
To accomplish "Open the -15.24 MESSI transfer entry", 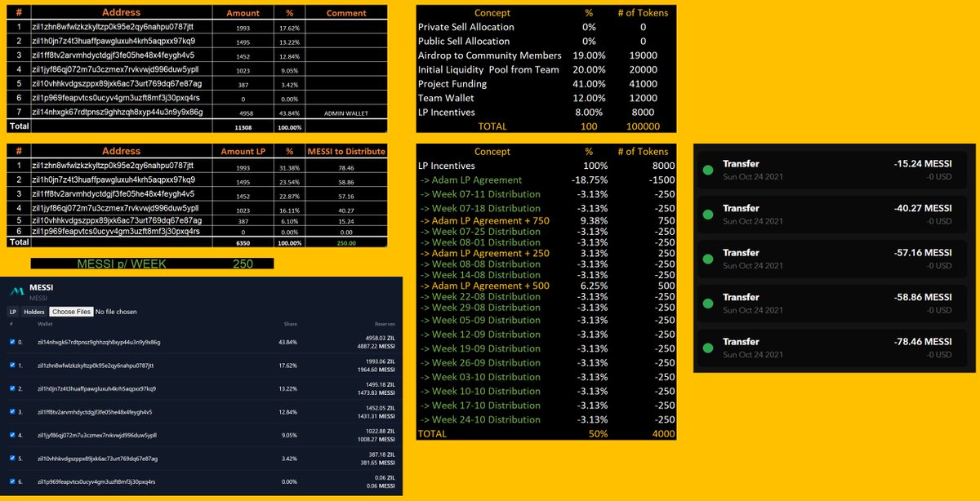I will pyautogui.click(x=832, y=170).
